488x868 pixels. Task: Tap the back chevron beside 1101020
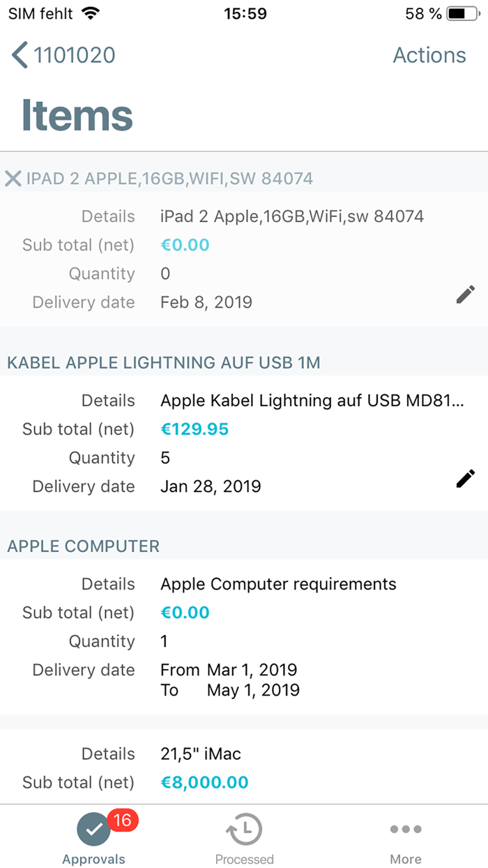click(x=20, y=55)
